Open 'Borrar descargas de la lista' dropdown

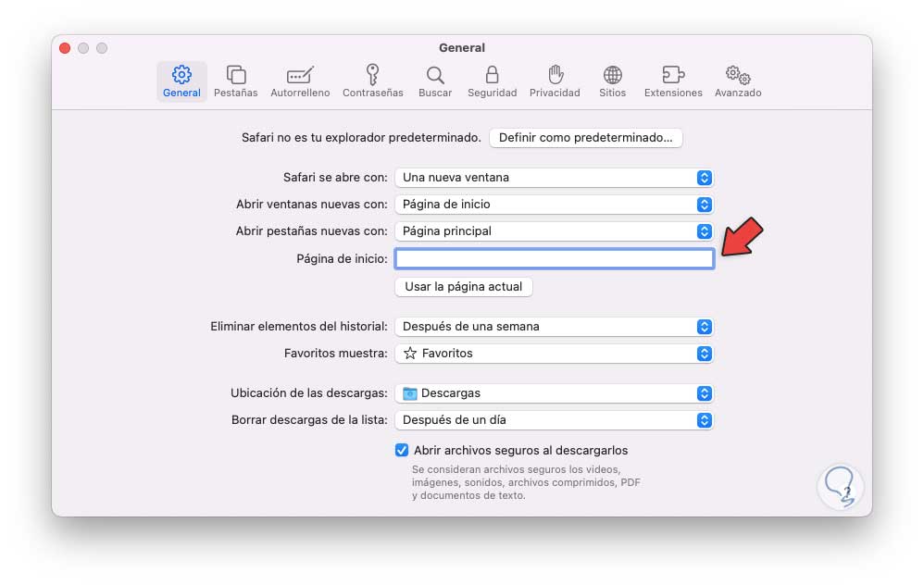point(554,420)
